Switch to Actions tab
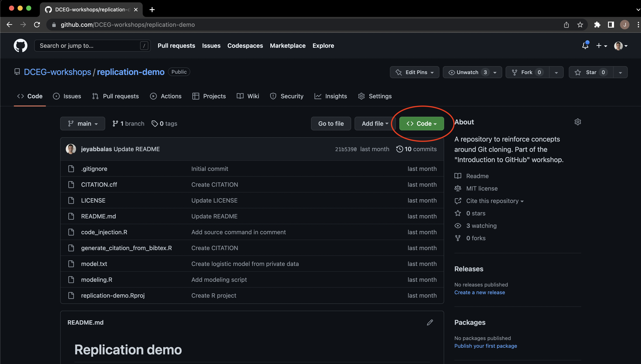Screen dimensions: 641x364 click(166, 96)
